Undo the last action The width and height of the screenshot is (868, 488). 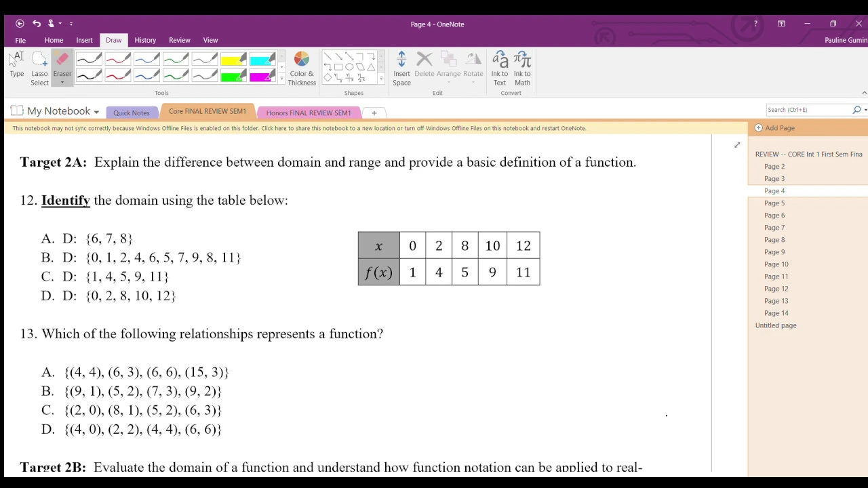pyautogui.click(x=37, y=24)
